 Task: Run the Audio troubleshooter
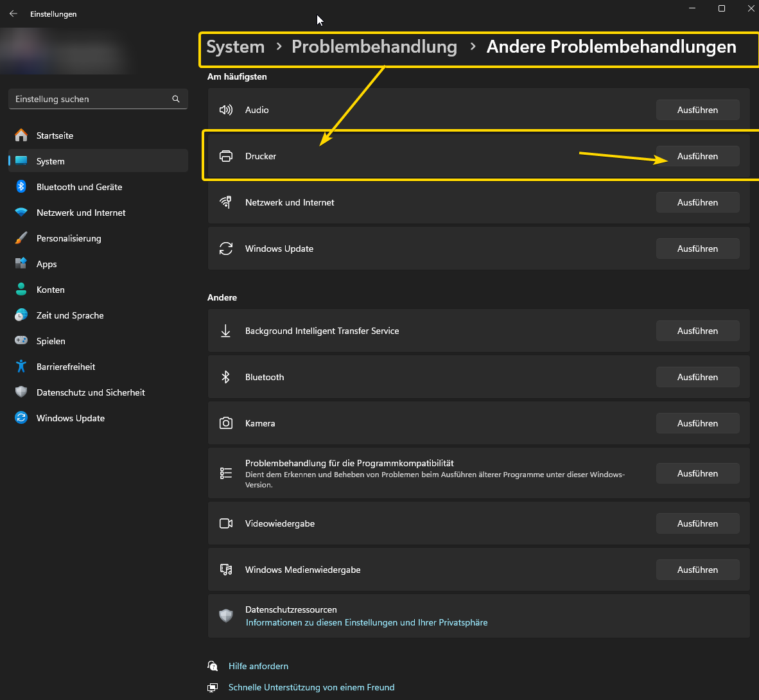pos(697,110)
